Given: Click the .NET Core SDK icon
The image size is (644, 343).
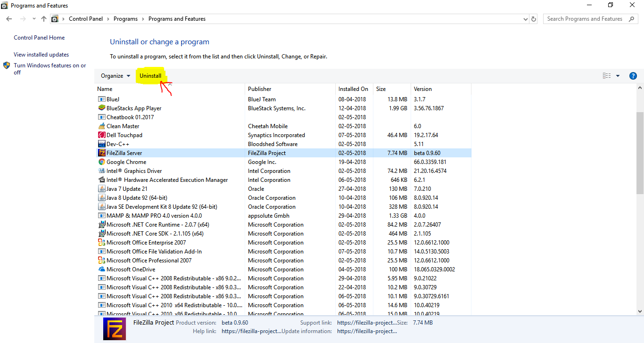Looking at the screenshot, I should [x=101, y=234].
